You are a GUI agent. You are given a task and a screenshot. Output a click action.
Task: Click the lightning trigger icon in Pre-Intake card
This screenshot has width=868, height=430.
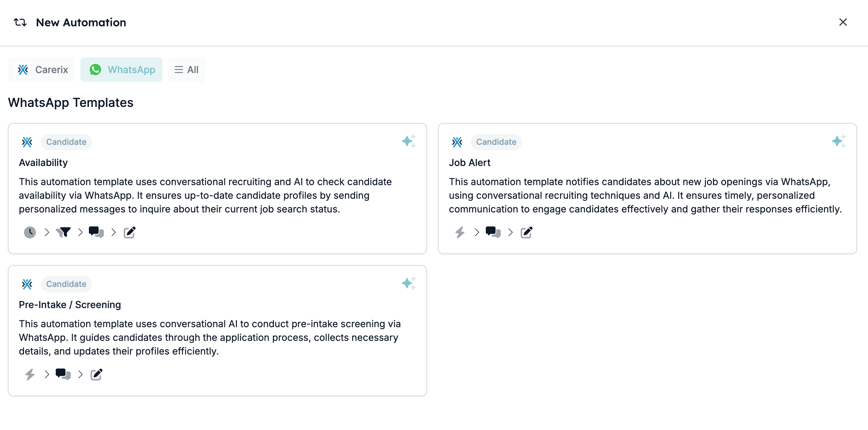(30, 374)
